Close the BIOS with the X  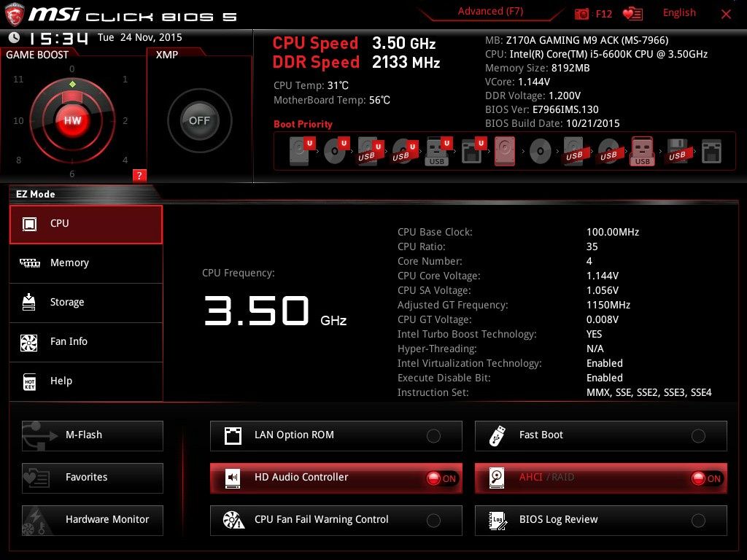[x=726, y=15]
